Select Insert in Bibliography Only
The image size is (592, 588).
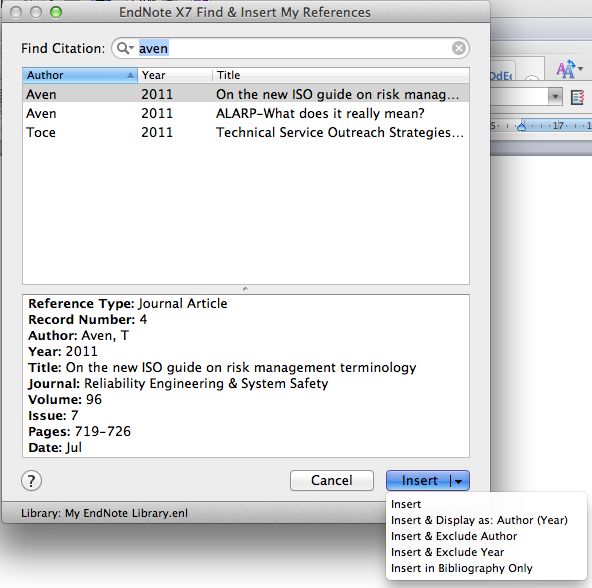[462, 568]
